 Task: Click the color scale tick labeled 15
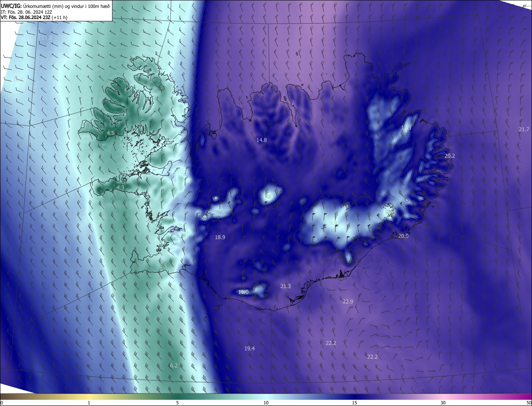355,403
